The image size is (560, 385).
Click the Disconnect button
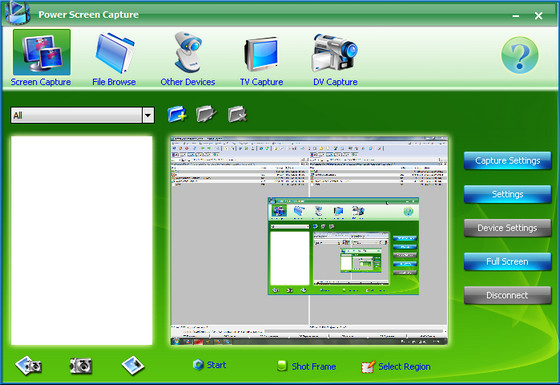click(507, 295)
